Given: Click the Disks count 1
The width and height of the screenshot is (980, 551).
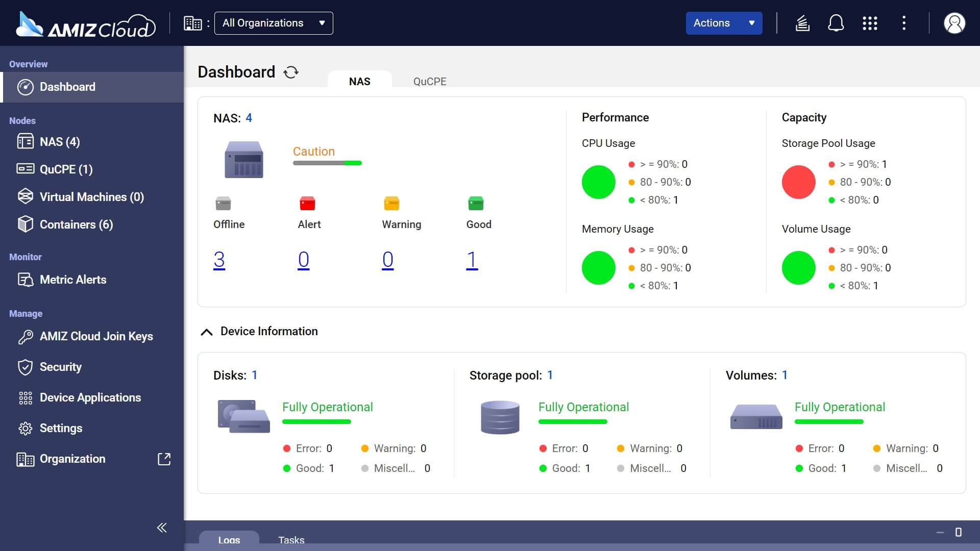Looking at the screenshot, I should [254, 375].
